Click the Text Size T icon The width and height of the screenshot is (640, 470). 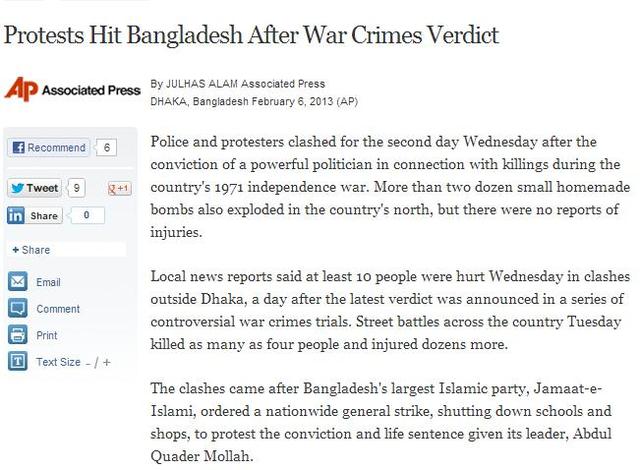pos(18,361)
